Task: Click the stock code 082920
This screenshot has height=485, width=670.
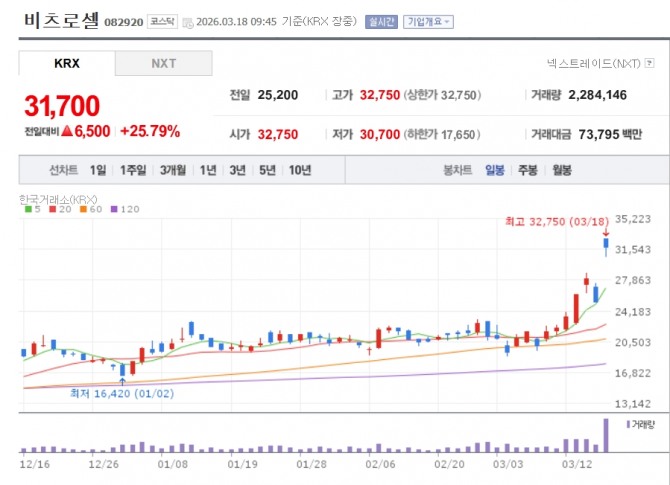Action: (x=123, y=22)
